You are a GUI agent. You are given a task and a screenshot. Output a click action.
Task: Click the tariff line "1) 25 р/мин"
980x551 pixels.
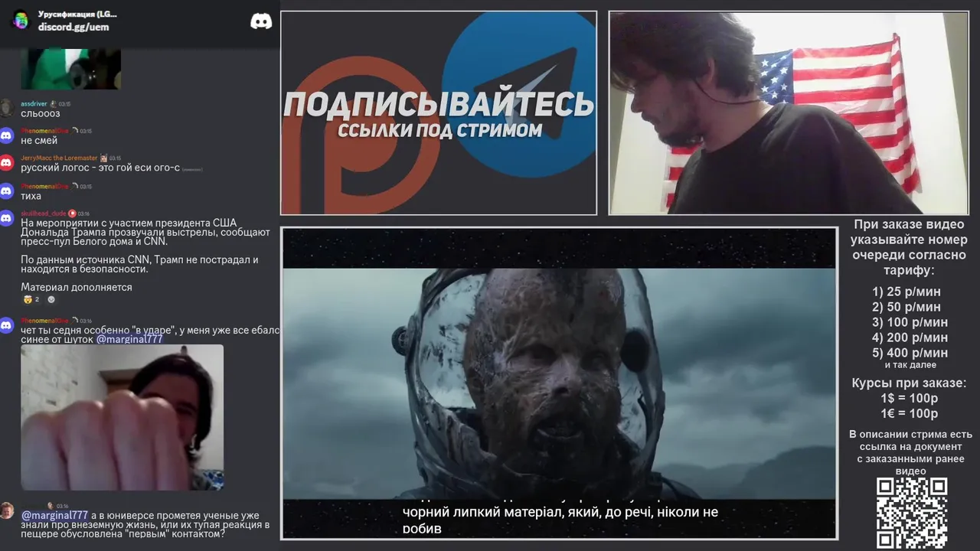906,292
